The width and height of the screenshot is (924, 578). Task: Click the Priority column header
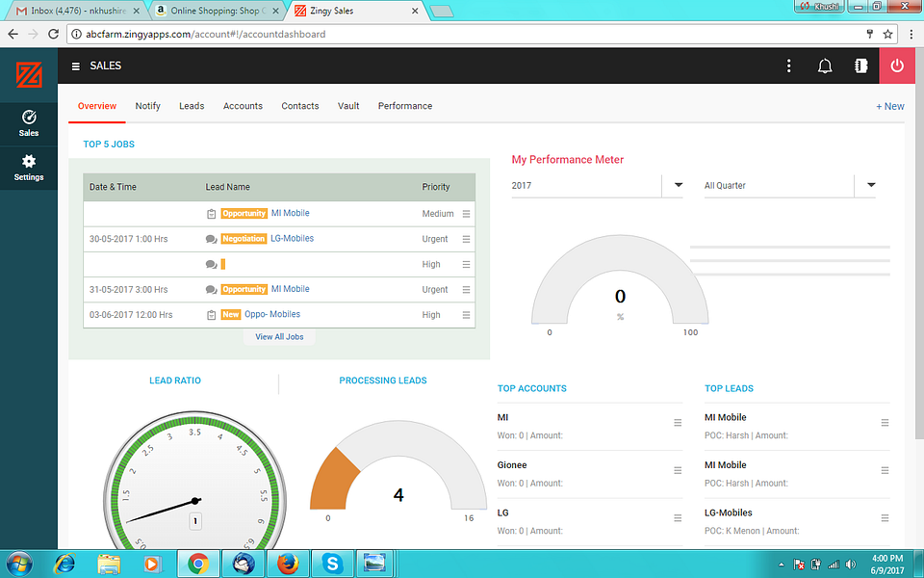(435, 187)
